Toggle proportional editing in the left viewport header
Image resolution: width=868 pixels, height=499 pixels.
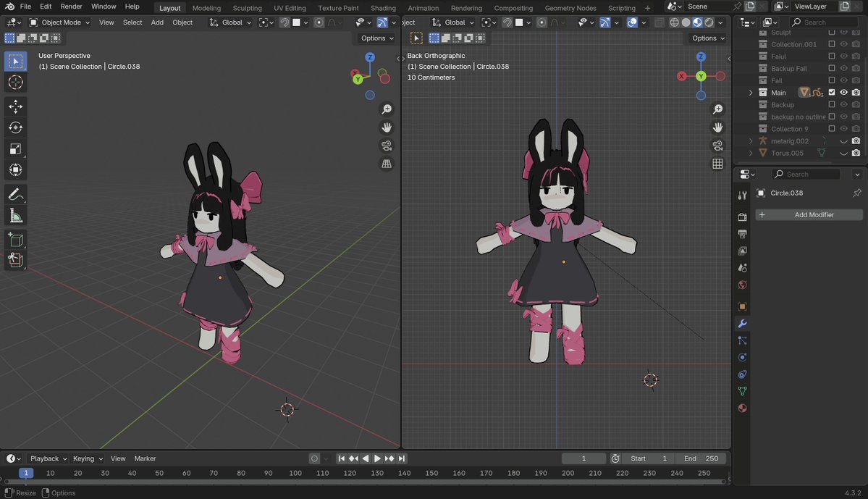(x=319, y=22)
